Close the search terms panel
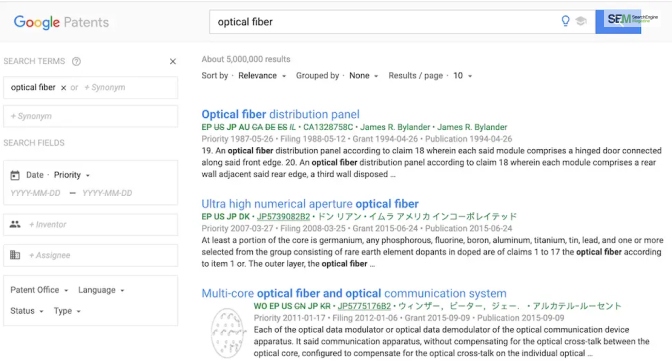 (173, 61)
